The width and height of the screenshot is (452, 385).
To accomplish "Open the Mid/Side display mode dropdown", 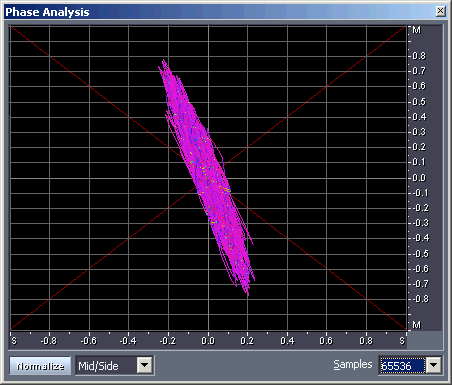I will click(x=145, y=365).
